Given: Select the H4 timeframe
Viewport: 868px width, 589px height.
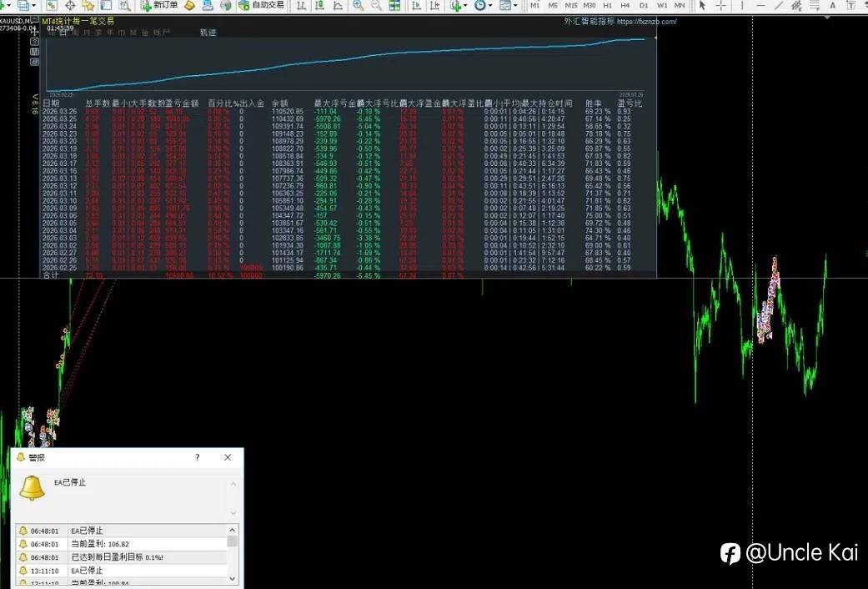Looking at the screenshot, I should click(625, 6).
